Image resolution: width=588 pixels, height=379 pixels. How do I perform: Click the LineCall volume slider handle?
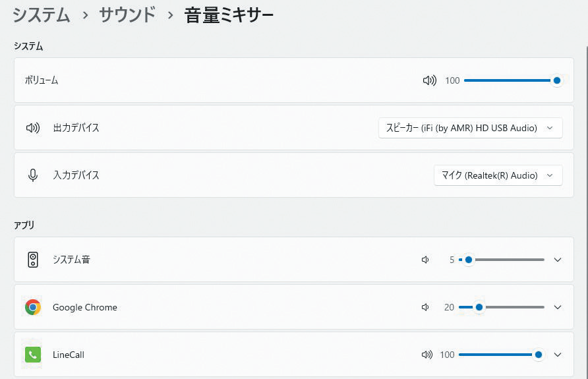(539, 355)
